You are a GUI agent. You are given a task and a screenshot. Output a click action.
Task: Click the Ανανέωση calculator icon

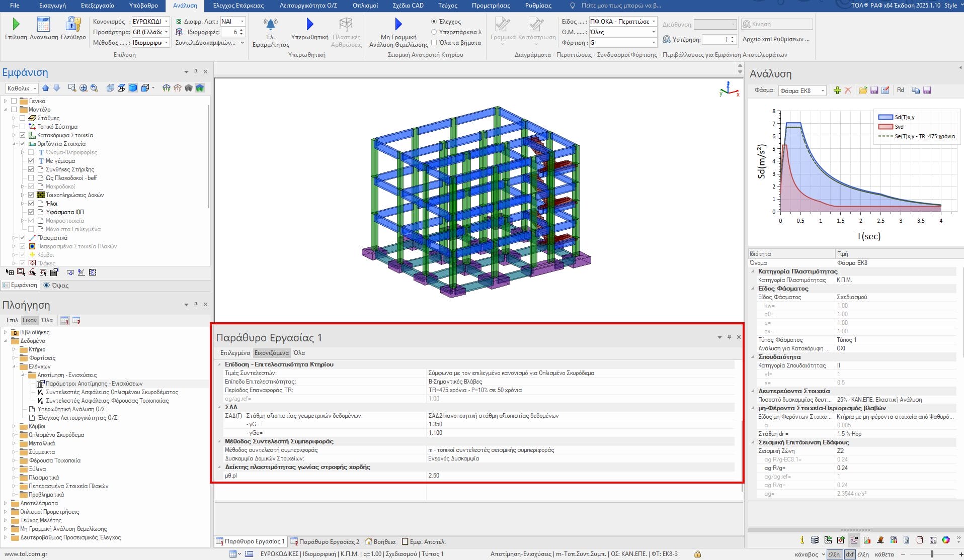point(44,24)
